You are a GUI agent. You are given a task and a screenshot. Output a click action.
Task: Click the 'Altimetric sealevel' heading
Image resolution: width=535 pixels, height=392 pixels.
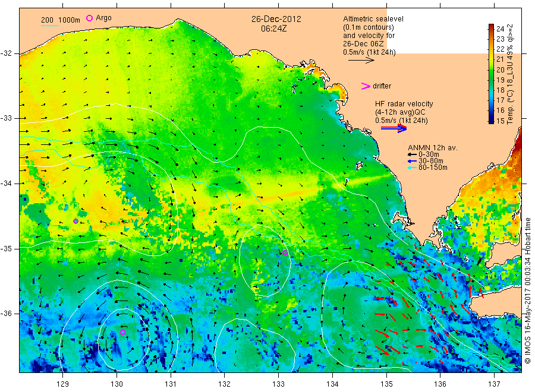[373, 19]
